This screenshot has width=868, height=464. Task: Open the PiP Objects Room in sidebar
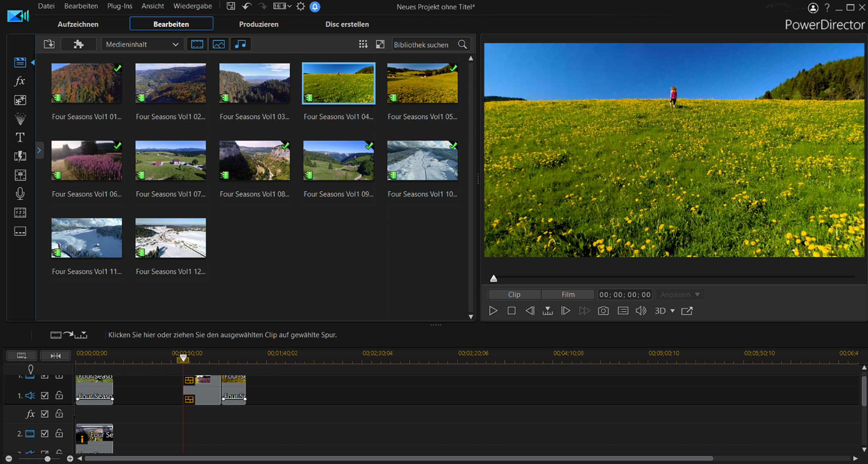tap(20, 100)
